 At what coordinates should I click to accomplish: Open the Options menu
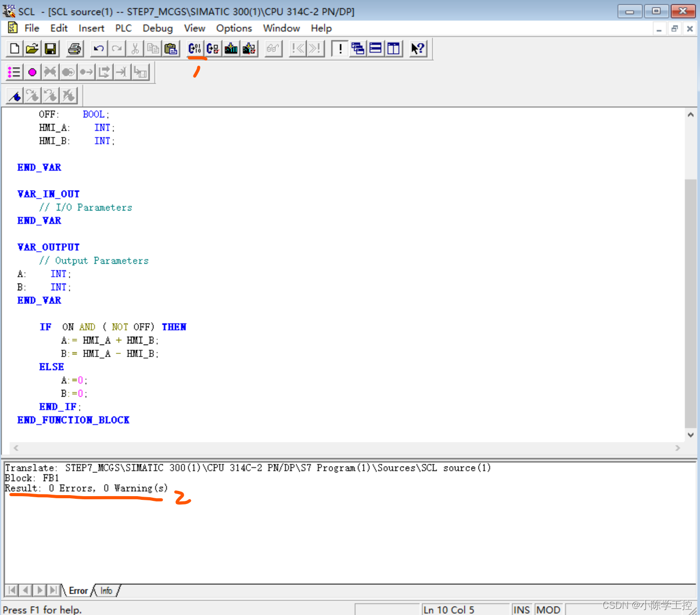click(234, 28)
